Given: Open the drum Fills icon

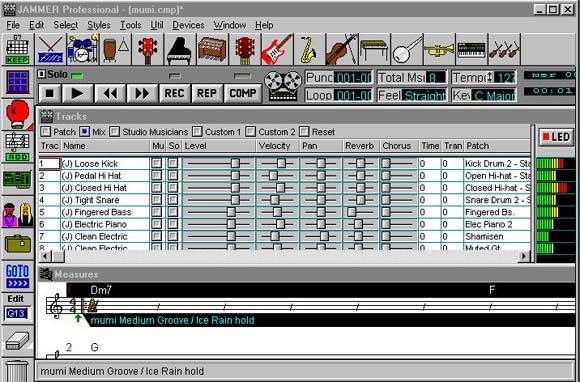Looking at the screenshot, I should pyautogui.click(x=50, y=49).
